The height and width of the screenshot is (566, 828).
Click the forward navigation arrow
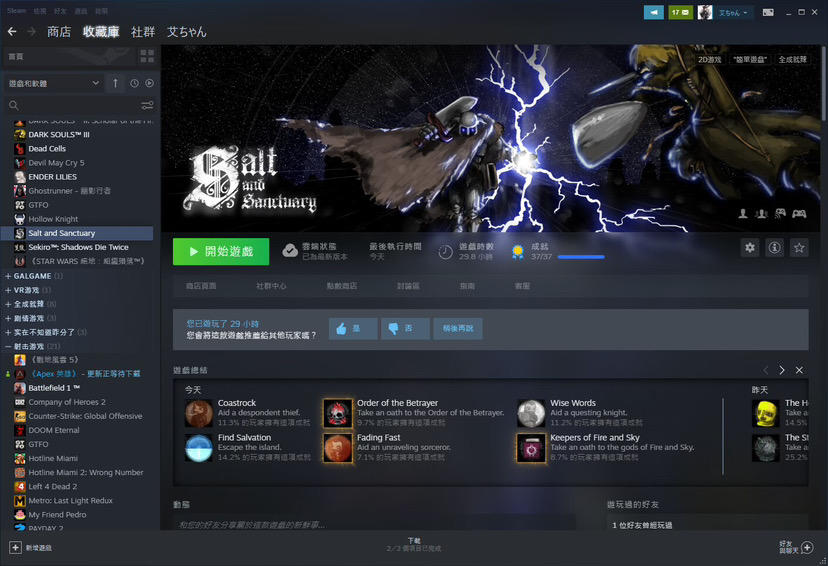point(32,32)
